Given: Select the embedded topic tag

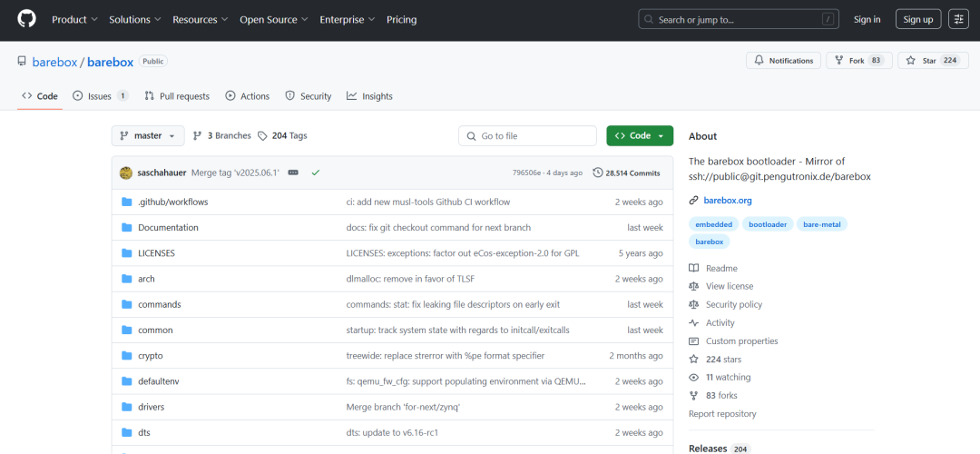Looking at the screenshot, I should click(x=714, y=224).
